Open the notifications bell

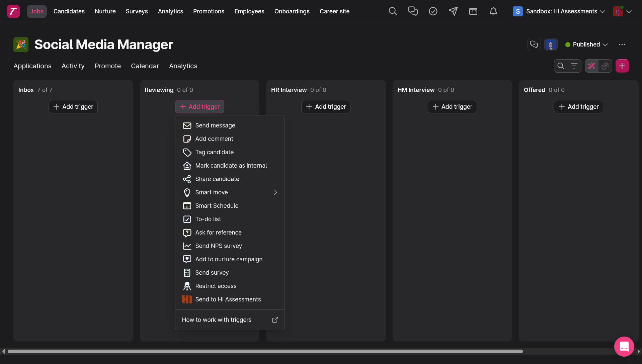click(493, 11)
